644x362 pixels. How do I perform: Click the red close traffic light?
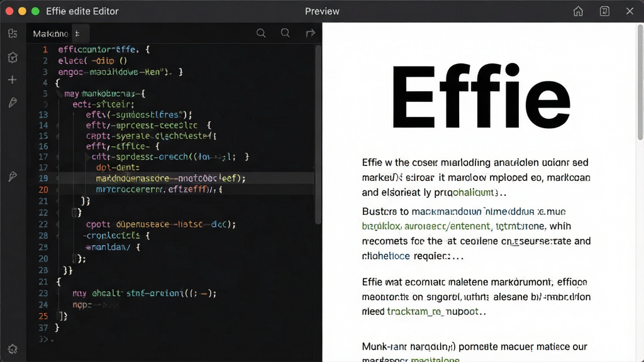(x=9, y=11)
